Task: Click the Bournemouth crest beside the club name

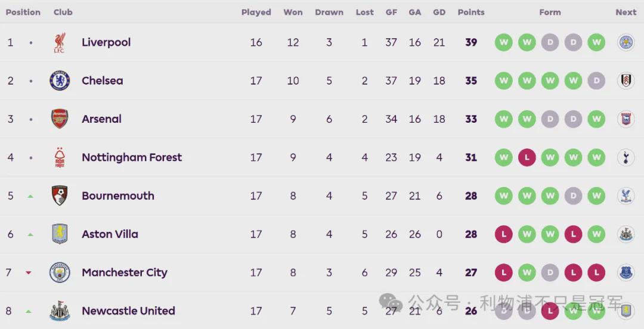Action: click(60, 196)
